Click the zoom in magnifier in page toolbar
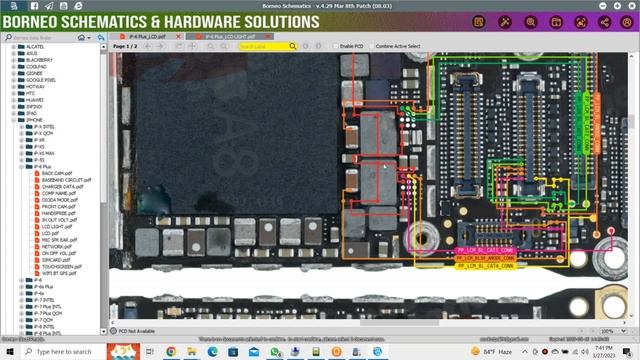The width and height of the screenshot is (640, 360). pyautogui.click(x=210, y=46)
